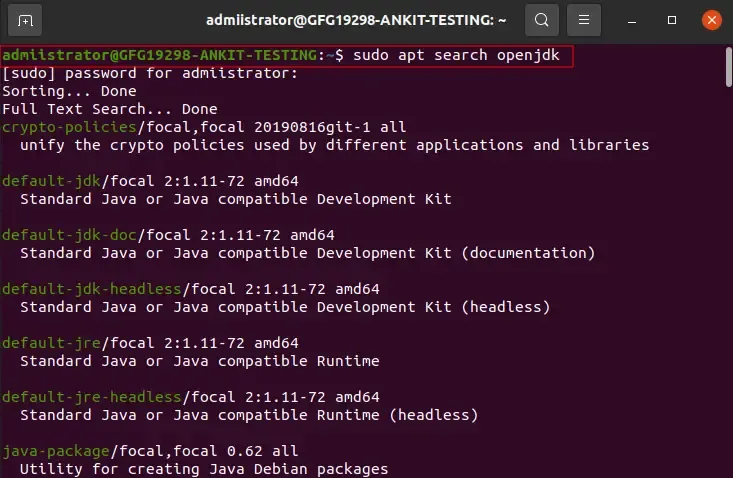The image size is (733, 478).
Task: Click the default-jre-headless package name
Action: [89, 397]
